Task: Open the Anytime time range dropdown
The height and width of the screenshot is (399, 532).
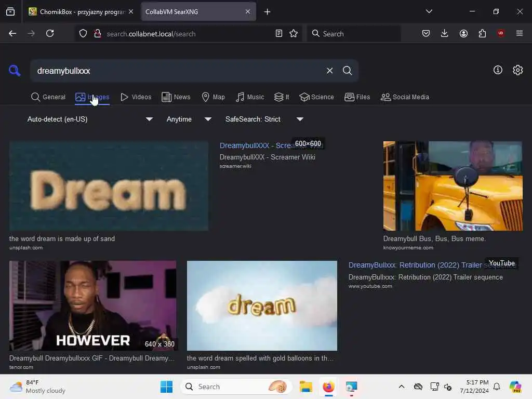Action: pos(189,119)
